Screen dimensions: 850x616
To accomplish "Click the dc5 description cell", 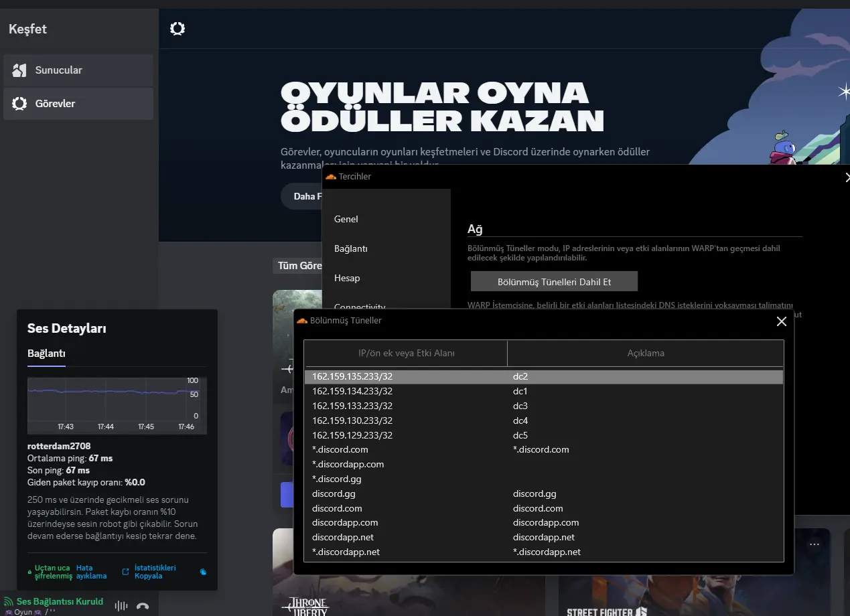I will click(520, 435).
